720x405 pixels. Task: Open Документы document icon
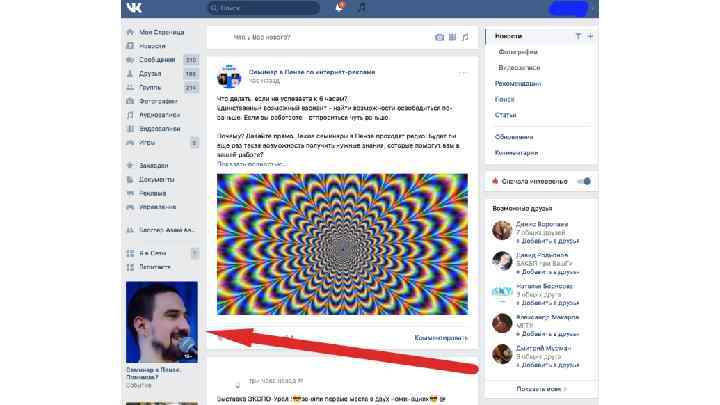pyautogui.click(x=130, y=180)
